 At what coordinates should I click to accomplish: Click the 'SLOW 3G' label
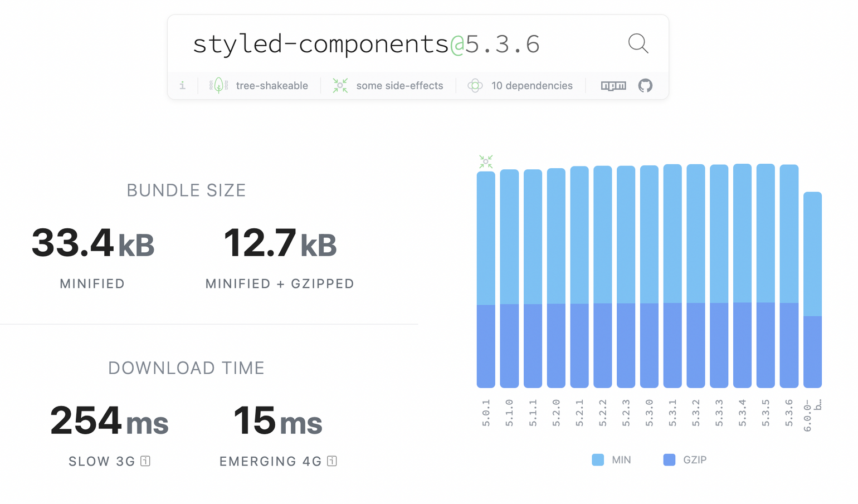click(x=102, y=461)
